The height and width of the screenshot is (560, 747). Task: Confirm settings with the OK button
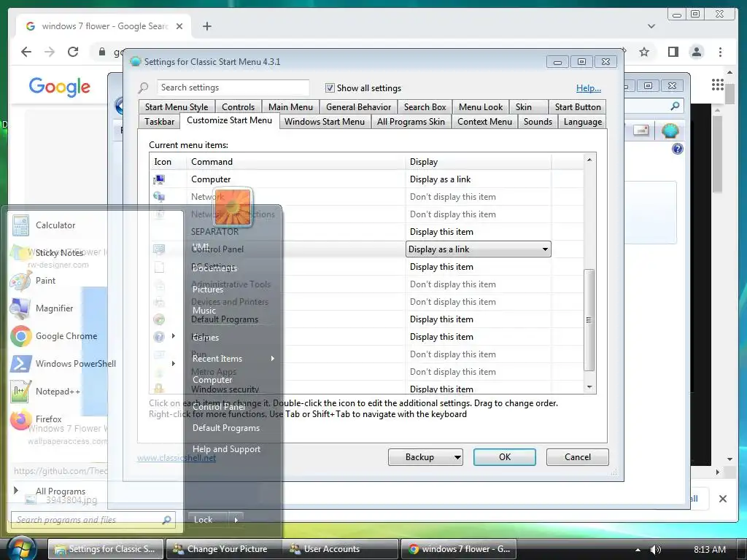tap(505, 457)
